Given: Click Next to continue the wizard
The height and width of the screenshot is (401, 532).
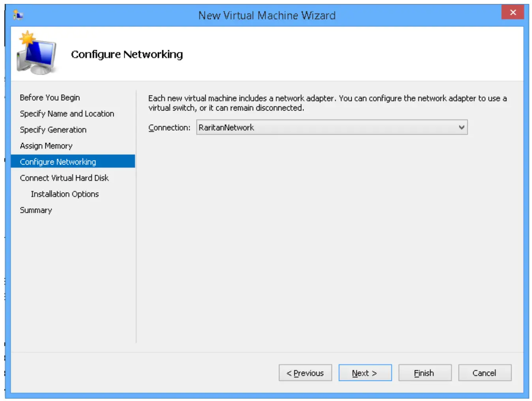Looking at the screenshot, I should 365,373.
